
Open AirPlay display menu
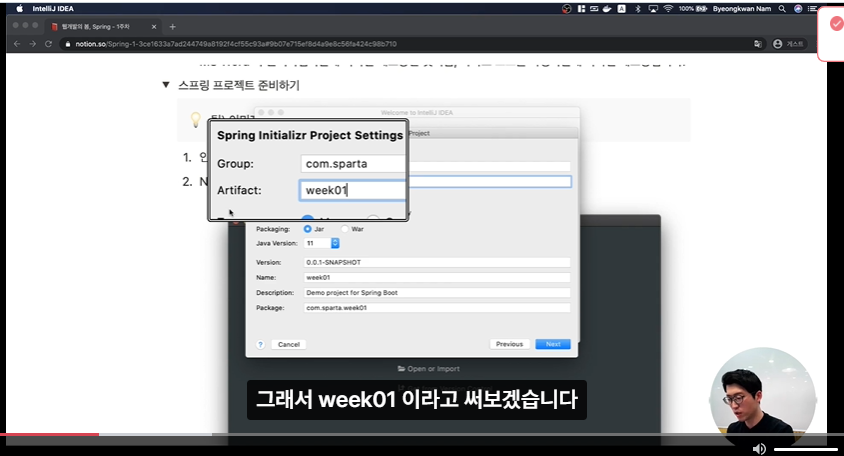tap(653, 9)
